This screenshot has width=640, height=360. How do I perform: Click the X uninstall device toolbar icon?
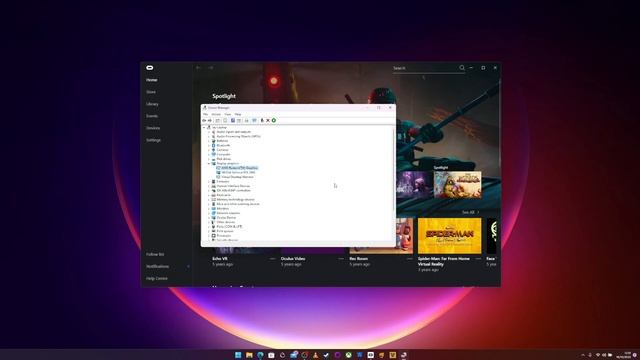click(268, 120)
